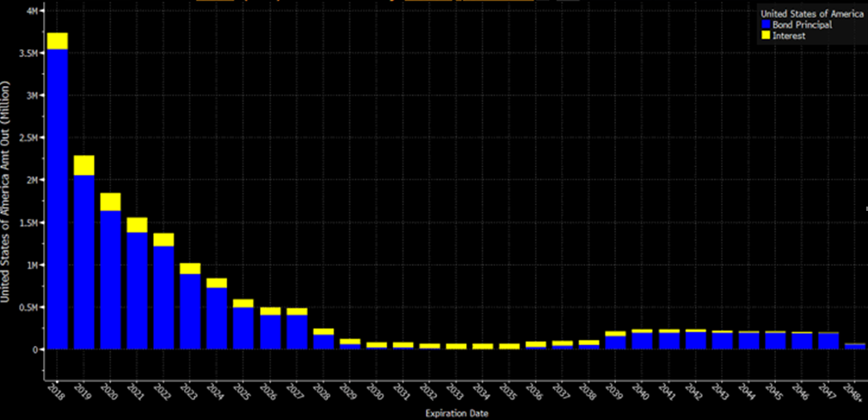Click the yellow Interest legend swatch
The height and width of the screenshot is (420, 868).
[766, 36]
